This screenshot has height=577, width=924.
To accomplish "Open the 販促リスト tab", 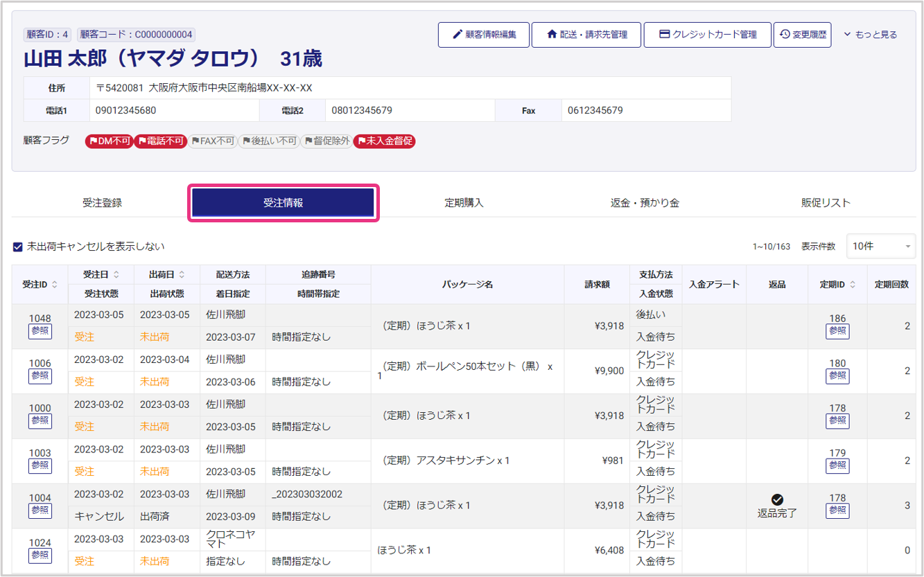I will (x=826, y=203).
